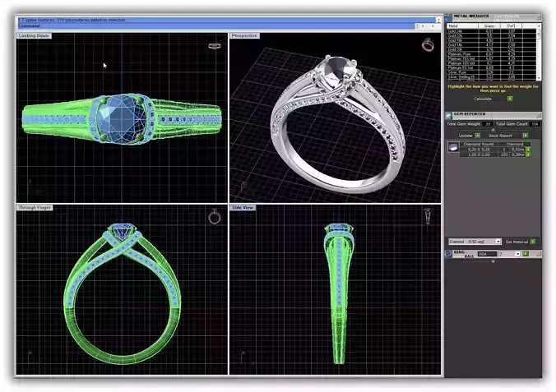This screenshot has width=556, height=392.
Task: Click ring thumbnail icon in Looking Down viewport
Action: (215, 46)
